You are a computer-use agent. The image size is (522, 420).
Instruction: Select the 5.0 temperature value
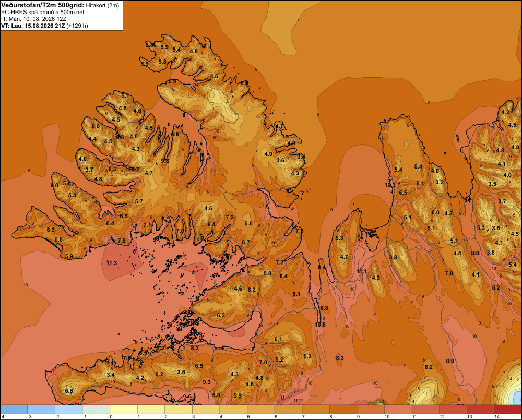tap(96, 126)
